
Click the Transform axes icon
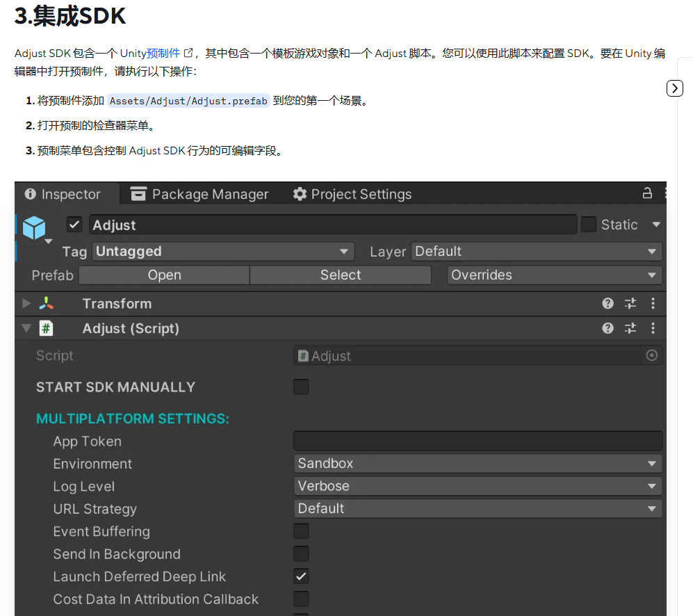pos(47,303)
